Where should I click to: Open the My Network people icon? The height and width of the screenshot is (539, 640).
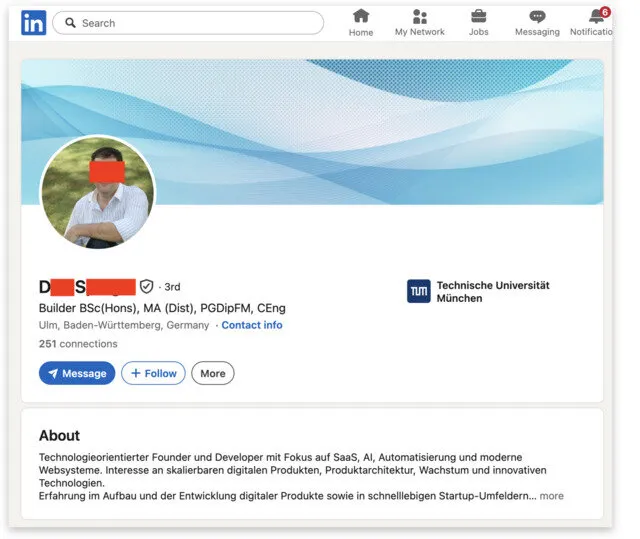(420, 17)
